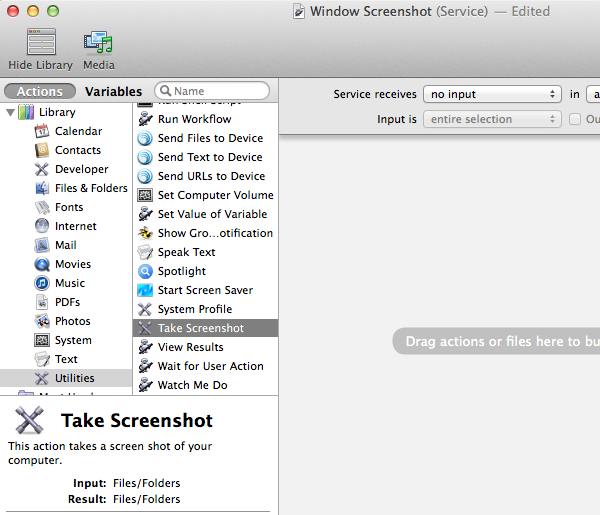
Task: Click the Name search field
Action: point(212,91)
